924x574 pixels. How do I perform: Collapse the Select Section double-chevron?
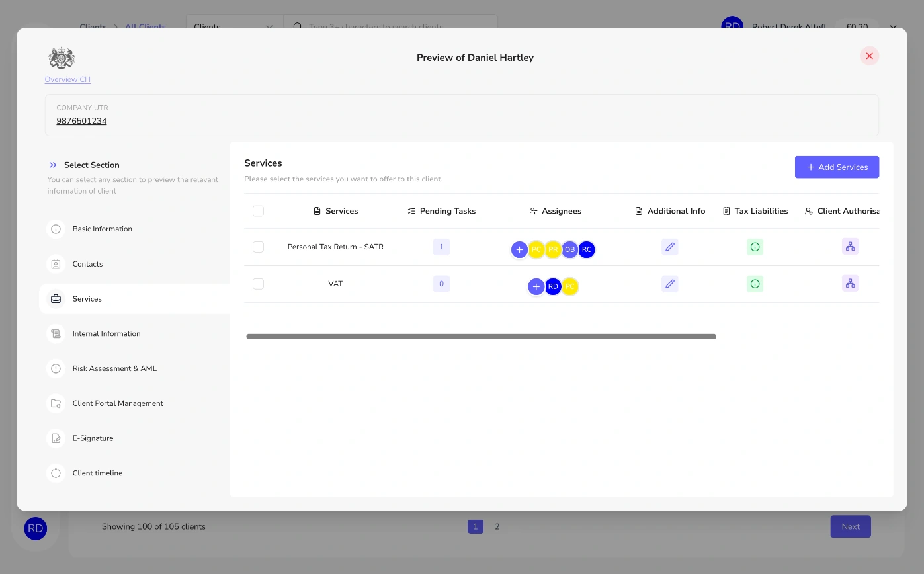click(53, 165)
